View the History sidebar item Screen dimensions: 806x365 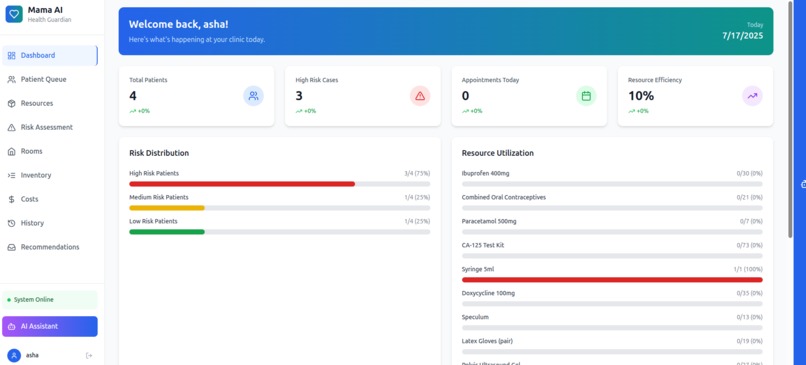(50, 223)
